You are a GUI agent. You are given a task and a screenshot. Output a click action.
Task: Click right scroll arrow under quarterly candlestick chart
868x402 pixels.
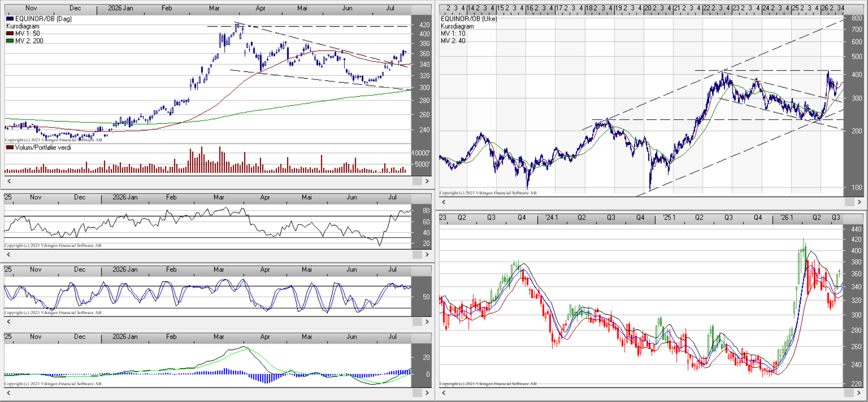pos(859,393)
